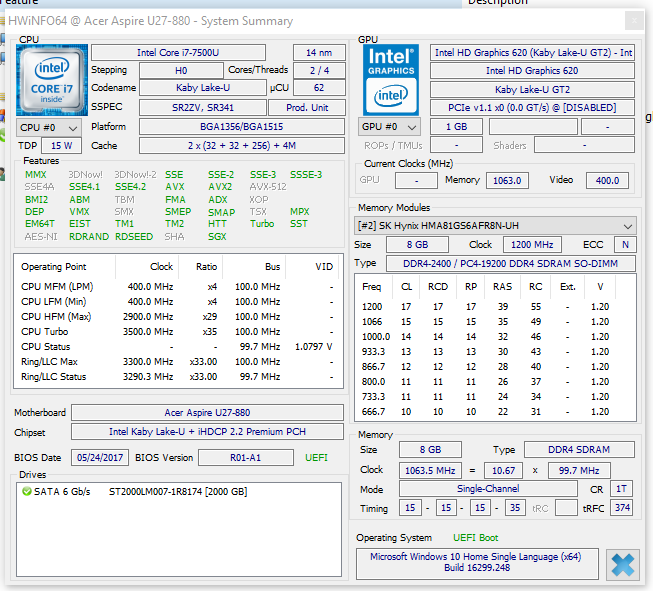This screenshot has height=591, width=653.
Task: Click the Memory Type DDR4 SDRAM field
Action: tap(579, 449)
